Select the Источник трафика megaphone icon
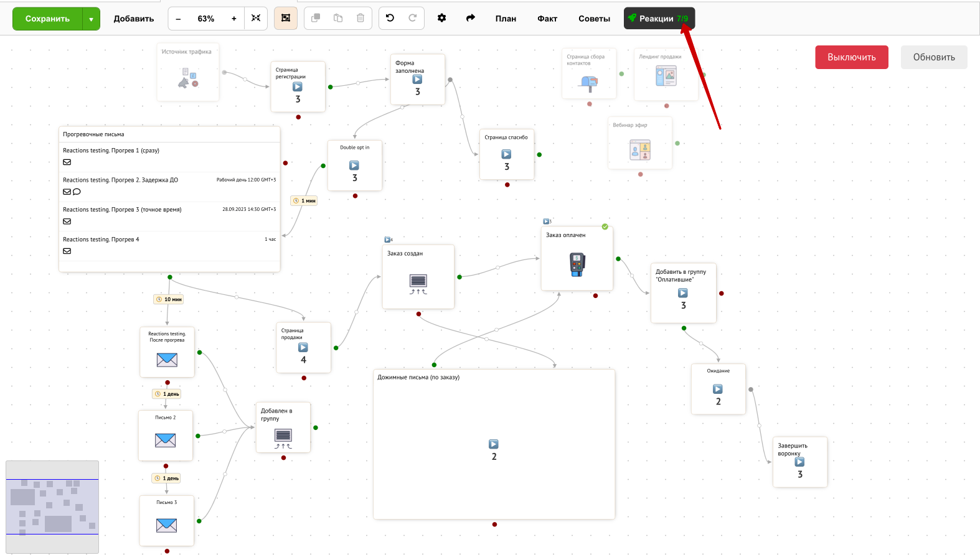 click(188, 78)
